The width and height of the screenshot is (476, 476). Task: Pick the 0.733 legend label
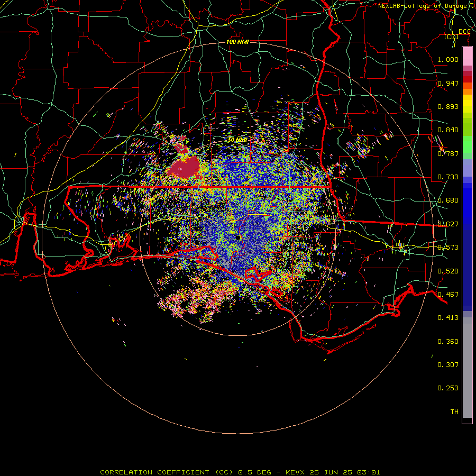pos(448,177)
